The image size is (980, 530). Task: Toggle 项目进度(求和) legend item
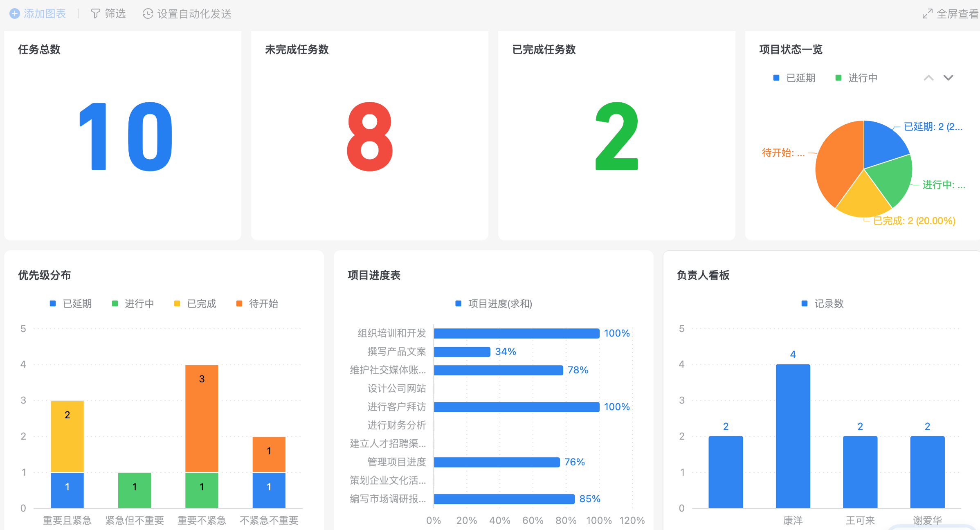click(x=499, y=304)
